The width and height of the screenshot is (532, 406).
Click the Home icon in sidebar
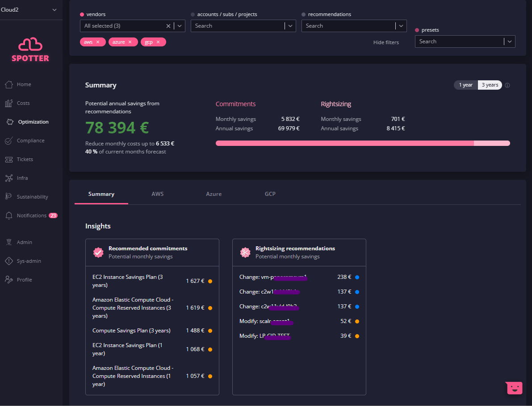[x=8, y=84]
